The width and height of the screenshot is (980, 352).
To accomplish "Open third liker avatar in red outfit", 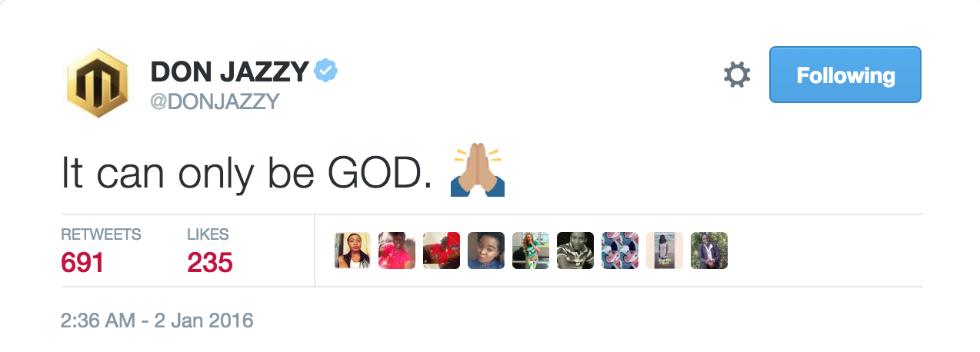I will [x=442, y=251].
